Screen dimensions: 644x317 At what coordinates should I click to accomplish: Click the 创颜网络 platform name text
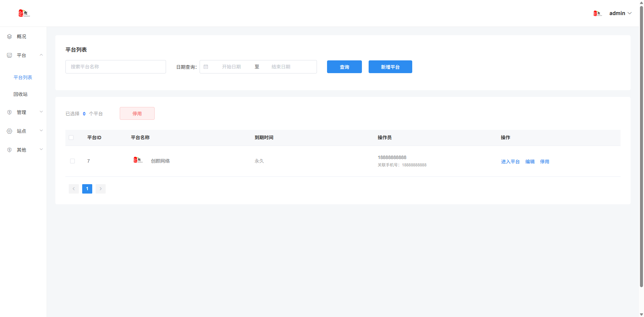click(x=160, y=161)
